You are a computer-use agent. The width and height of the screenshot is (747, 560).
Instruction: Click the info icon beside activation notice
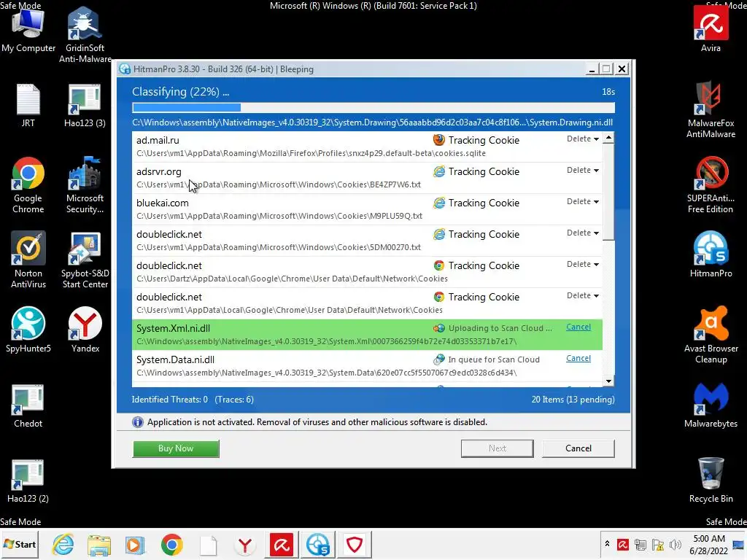(138, 422)
